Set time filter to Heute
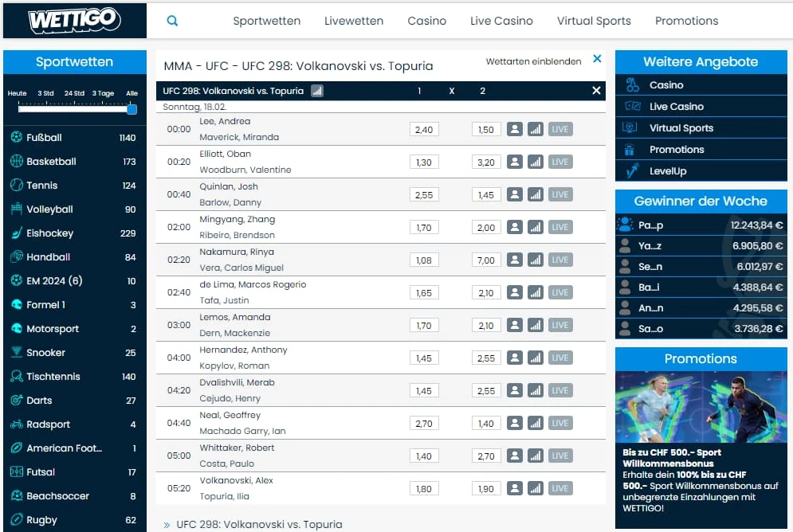This screenshot has width=793, height=532. click(18, 93)
